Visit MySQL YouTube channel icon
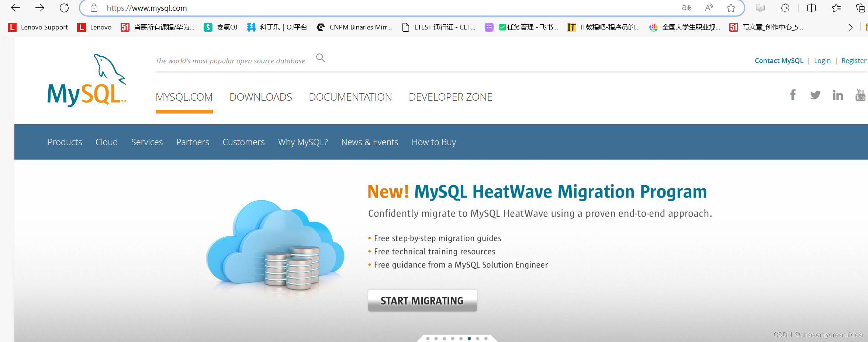 click(x=860, y=95)
